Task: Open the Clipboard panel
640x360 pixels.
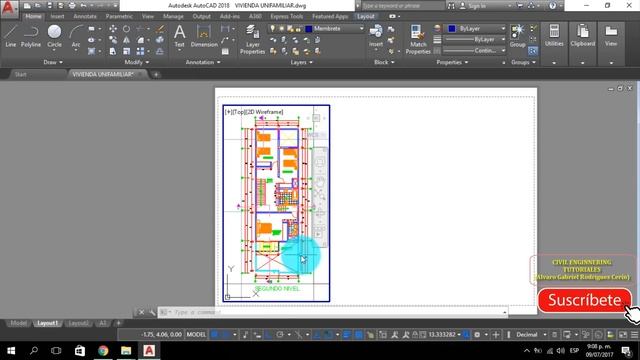Action: (582, 36)
